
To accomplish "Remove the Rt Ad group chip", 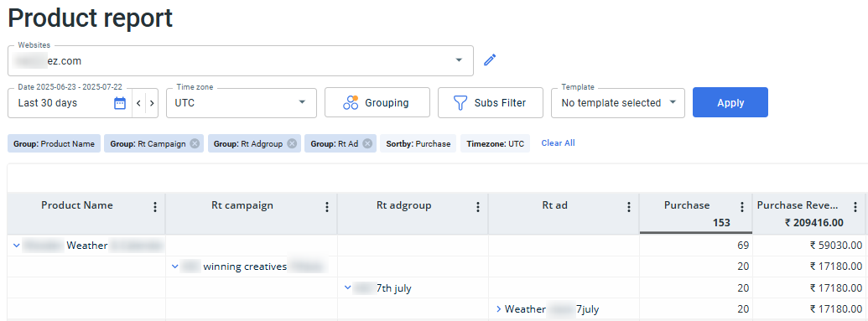I will click(x=367, y=143).
